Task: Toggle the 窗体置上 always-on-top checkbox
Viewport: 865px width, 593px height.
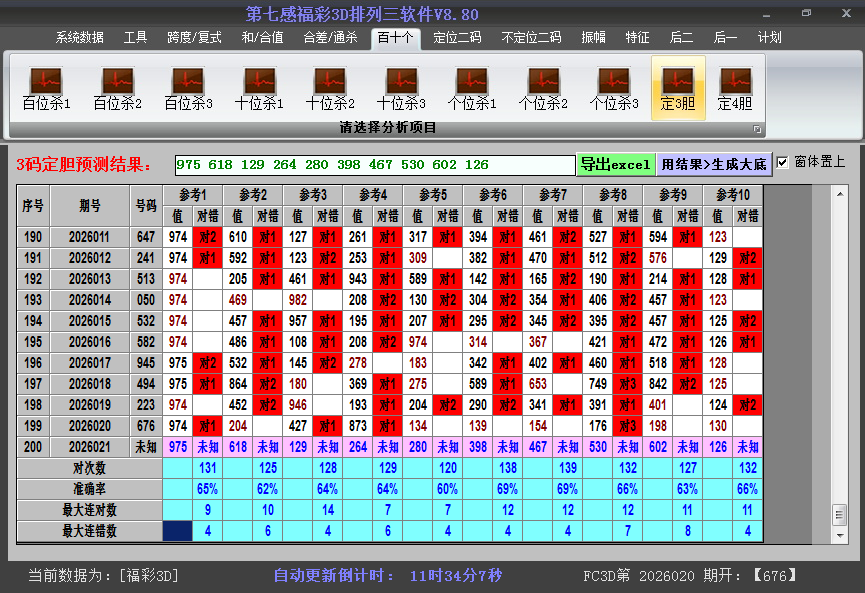Action: pos(783,162)
